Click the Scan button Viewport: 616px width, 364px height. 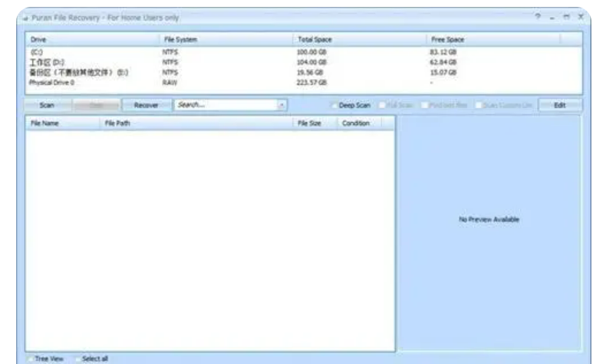45,104
